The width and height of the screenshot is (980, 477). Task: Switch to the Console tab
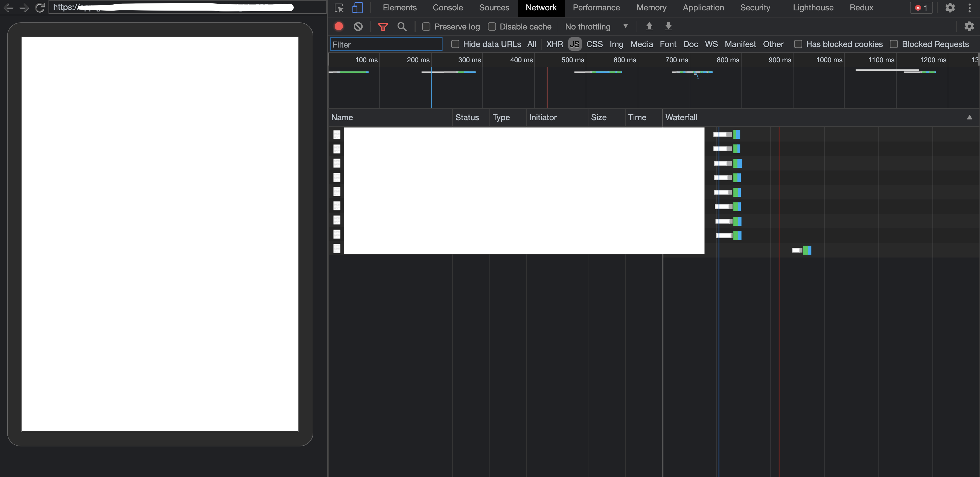(447, 8)
